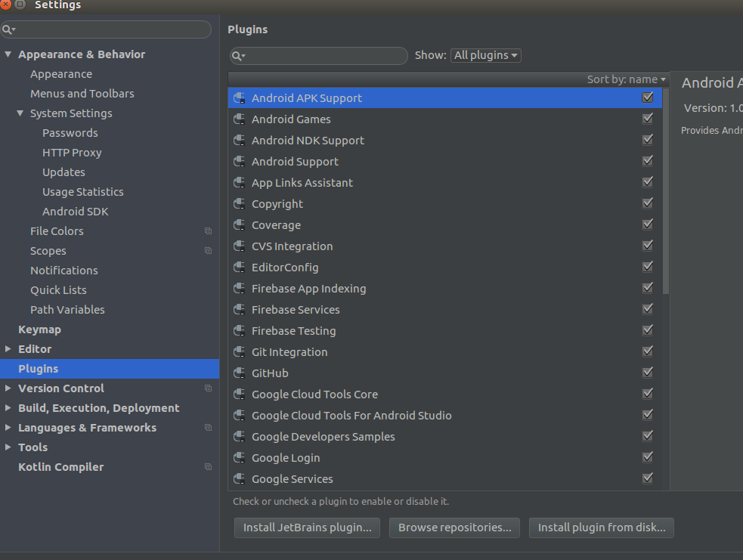Click Install JetBrains plugin button

307,528
